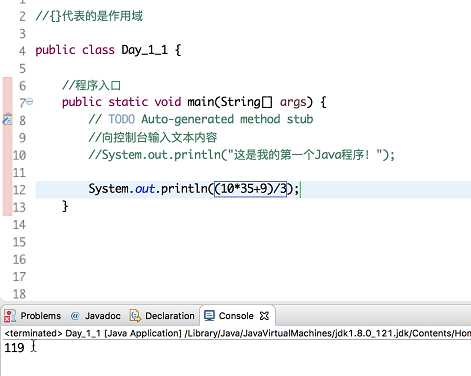Click the TODO Auto-generated method stub comment
Viewport: 471px width, 376px height.
click(201, 119)
